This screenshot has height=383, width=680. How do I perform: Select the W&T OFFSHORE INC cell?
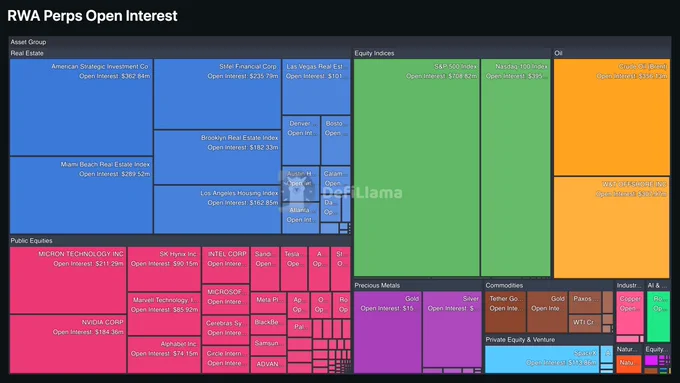(x=611, y=227)
